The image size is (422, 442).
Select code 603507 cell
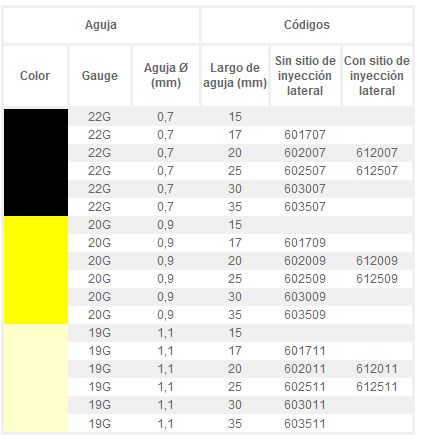coord(305,207)
